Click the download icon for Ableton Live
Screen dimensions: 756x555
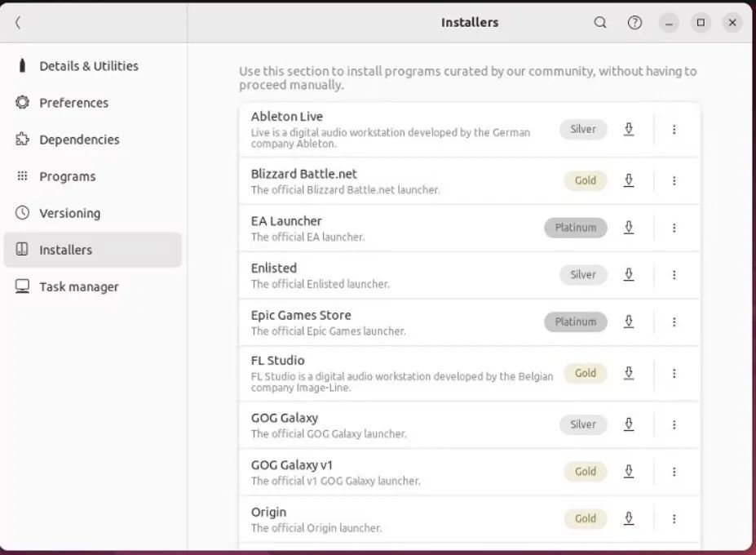coord(629,129)
